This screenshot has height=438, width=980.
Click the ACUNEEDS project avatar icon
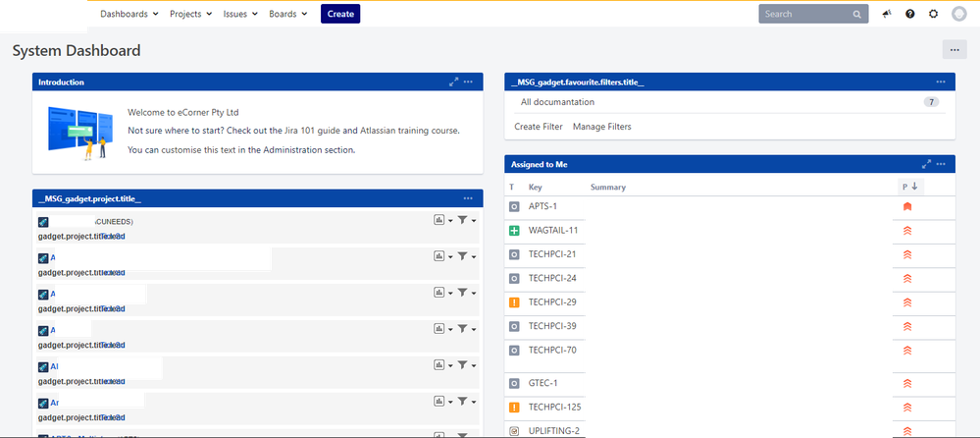coord(43,222)
